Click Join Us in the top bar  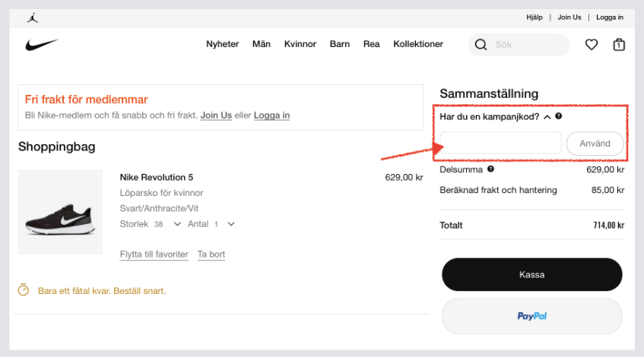[569, 17]
